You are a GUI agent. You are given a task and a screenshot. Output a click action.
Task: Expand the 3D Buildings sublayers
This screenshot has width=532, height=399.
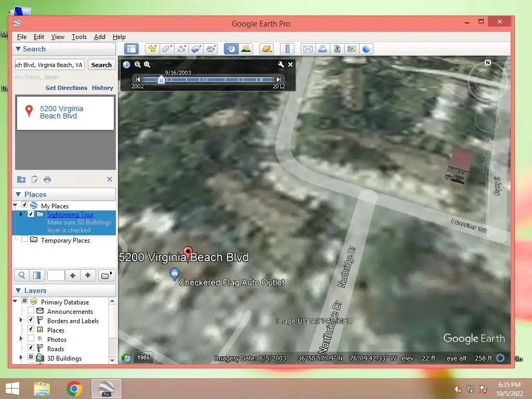point(21,357)
